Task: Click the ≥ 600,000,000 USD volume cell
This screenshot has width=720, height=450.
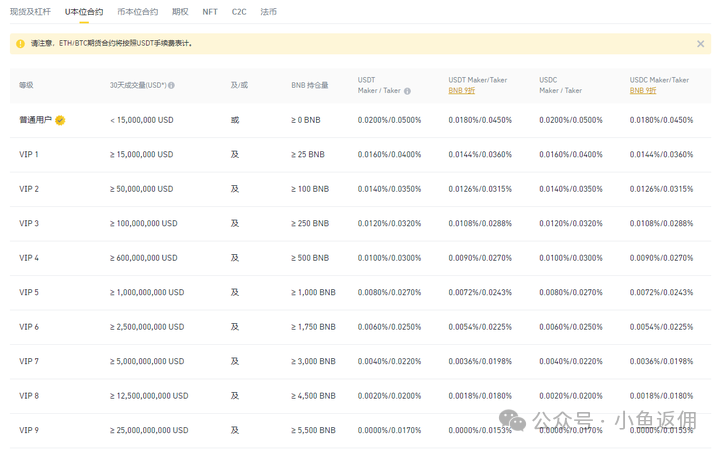Action: click(x=144, y=258)
